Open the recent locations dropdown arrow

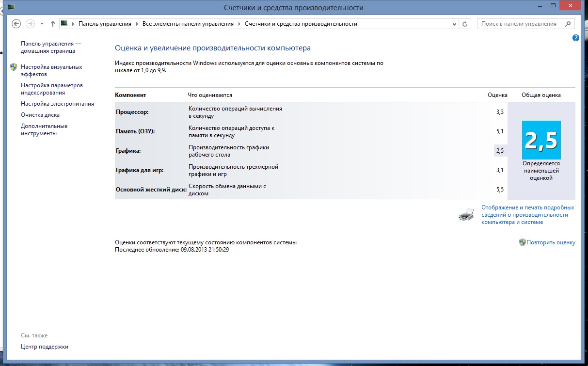click(42, 24)
